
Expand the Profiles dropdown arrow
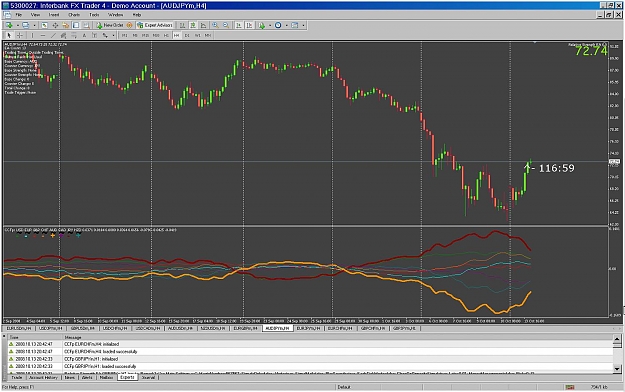[x=34, y=25]
